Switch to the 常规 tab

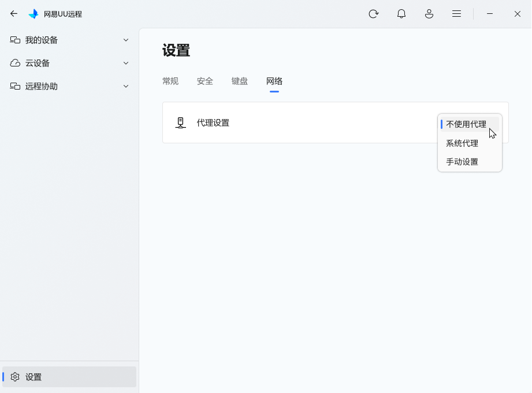(x=170, y=81)
